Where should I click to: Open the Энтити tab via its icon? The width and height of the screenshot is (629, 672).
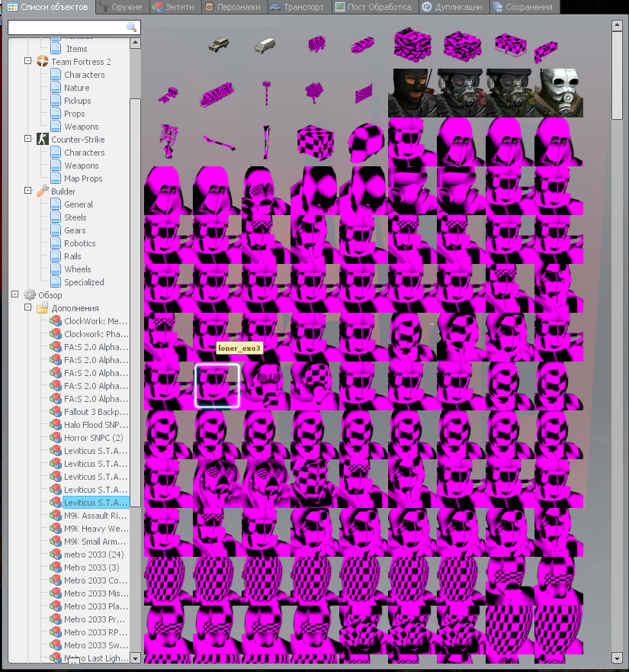(x=158, y=7)
